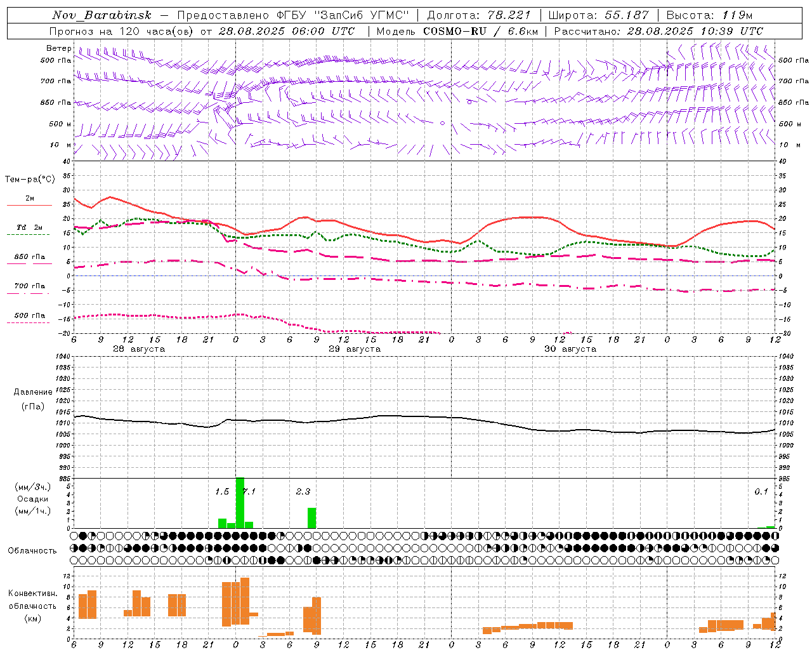
Task: Click the Конвективн. convective cloud label
Action: [x=32, y=594]
